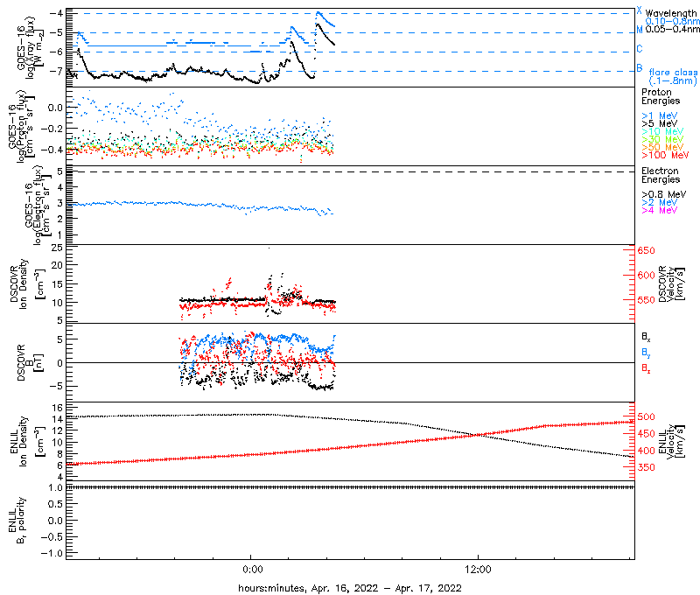The image size is (700, 595).
Task: Click the 500 tick on ENLIL velocity axis
Action: click(x=646, y=416)
